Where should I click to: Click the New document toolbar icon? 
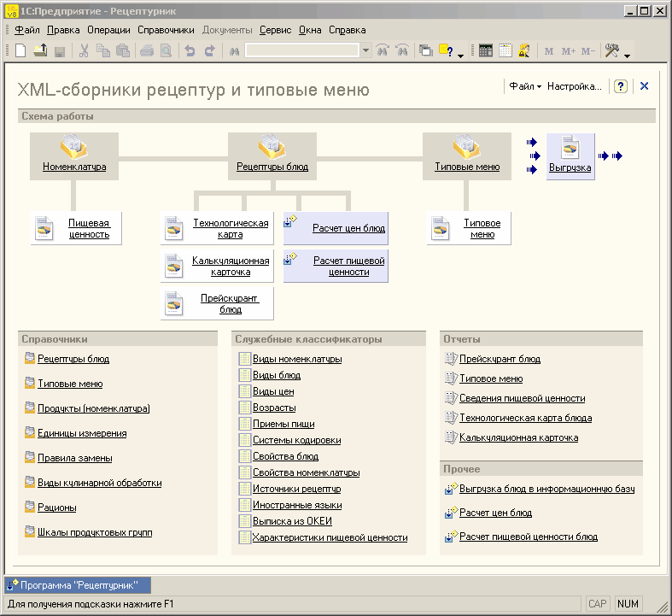pyautogui.click(x=20, y=50)
